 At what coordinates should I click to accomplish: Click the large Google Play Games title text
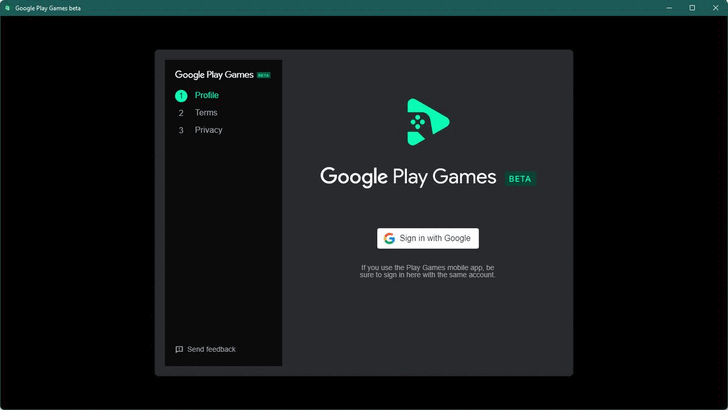408,177
